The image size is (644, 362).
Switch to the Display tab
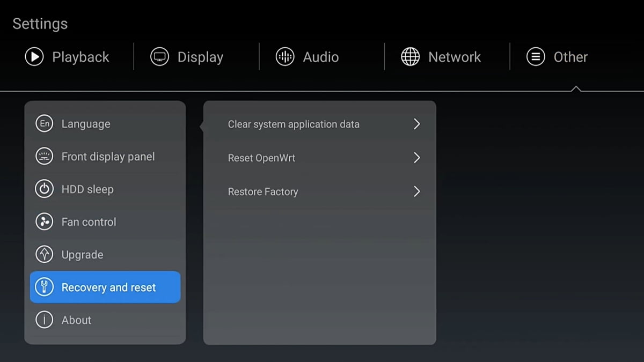(x=187, y=57)
